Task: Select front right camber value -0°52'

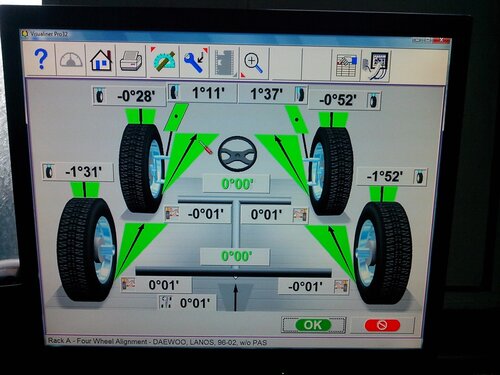Action: (x=338, y=100)
